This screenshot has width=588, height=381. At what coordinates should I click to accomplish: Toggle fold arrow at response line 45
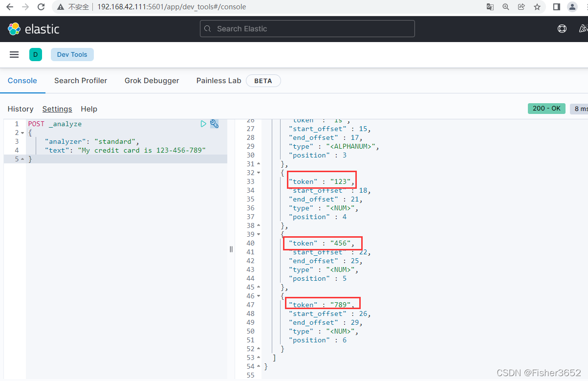[x=259, y=287]
